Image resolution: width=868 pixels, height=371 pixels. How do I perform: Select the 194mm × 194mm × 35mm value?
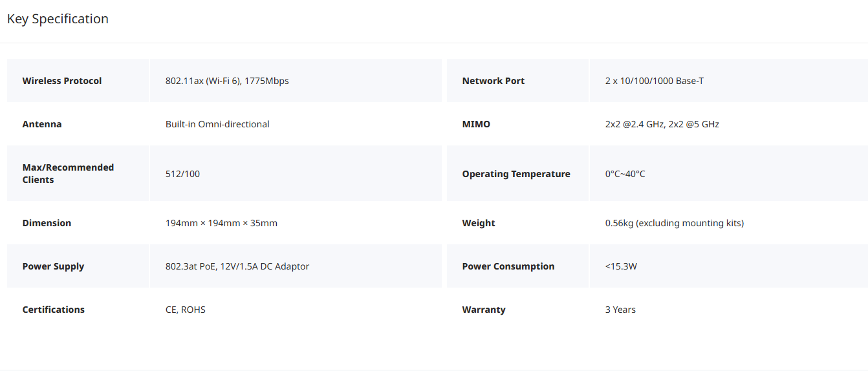click(221, 223)
